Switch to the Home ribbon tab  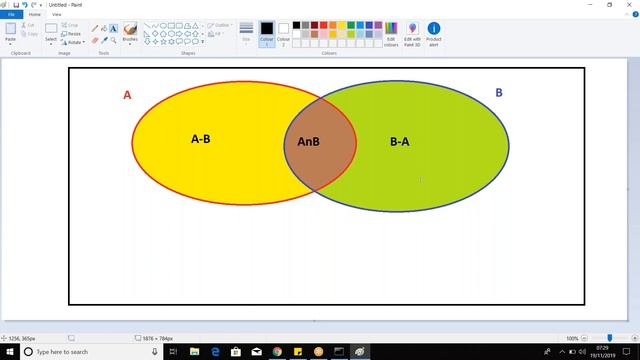point(34,14)
